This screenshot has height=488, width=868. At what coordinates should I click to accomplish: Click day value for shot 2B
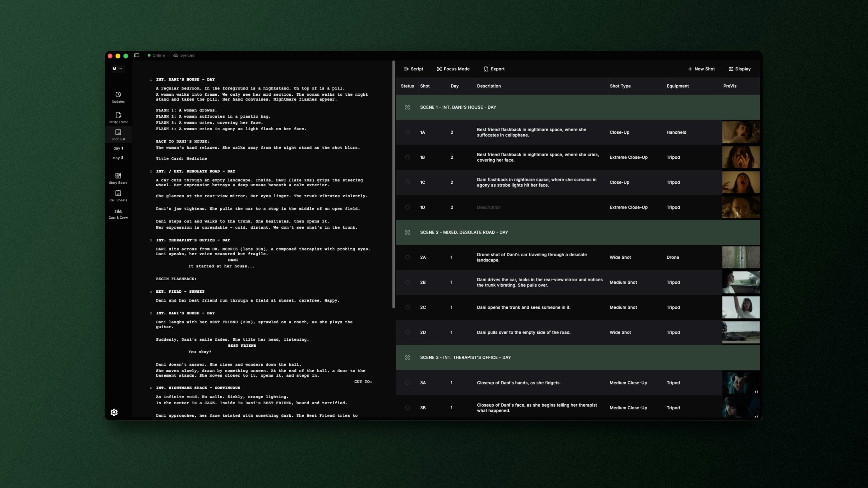coord(452,282)
